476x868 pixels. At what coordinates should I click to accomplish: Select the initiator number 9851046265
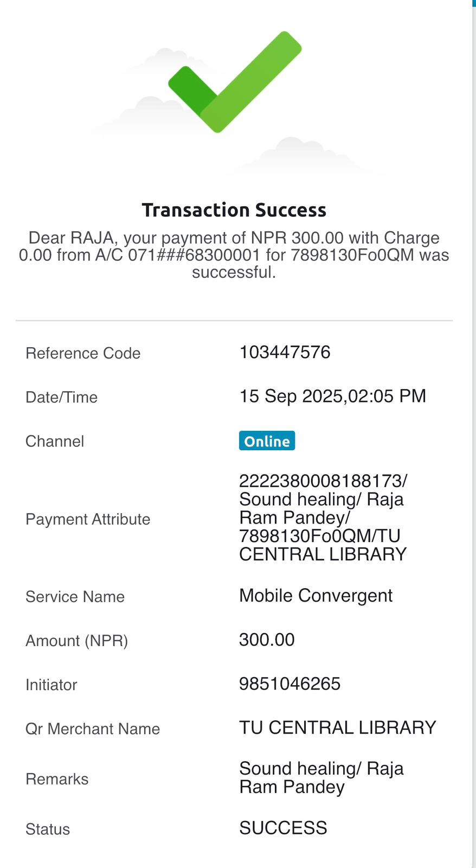[x=290, y=684]
